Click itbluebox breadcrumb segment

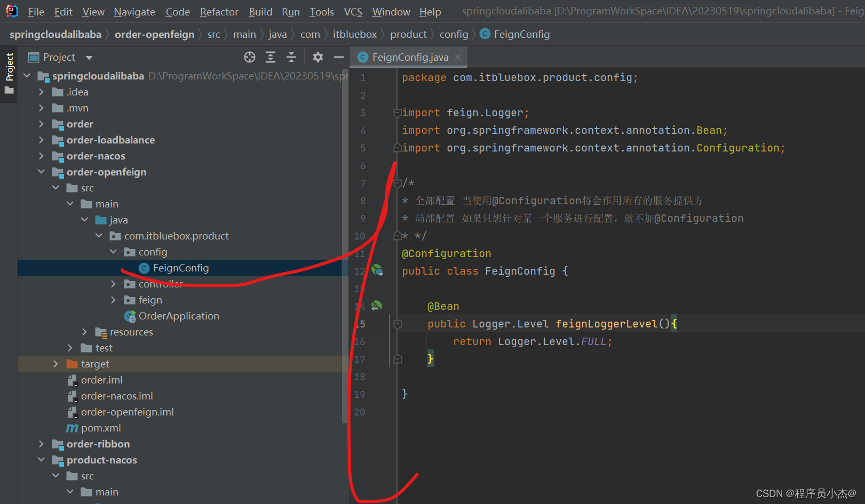point(355,34)
